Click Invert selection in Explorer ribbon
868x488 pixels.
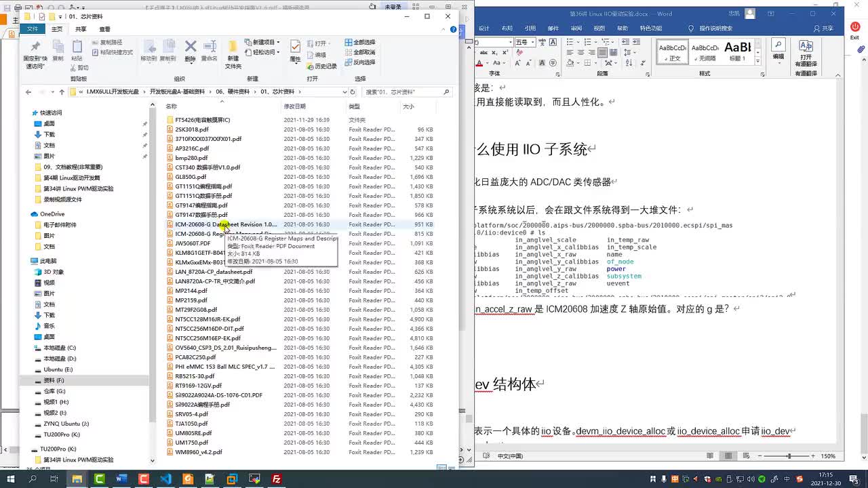pos(359,62)
